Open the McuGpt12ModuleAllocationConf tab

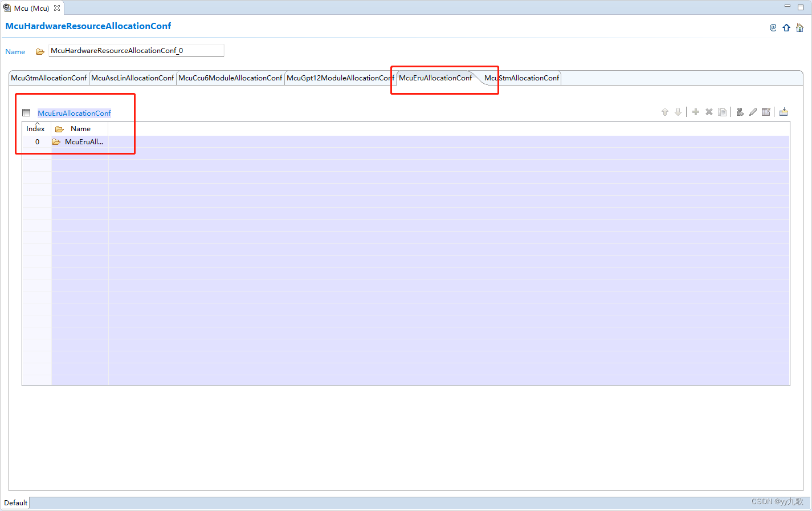pos(340,78)
